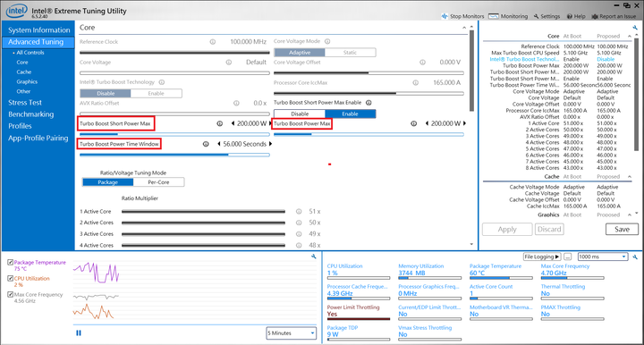Click the Stop Monitors icon

445,16
